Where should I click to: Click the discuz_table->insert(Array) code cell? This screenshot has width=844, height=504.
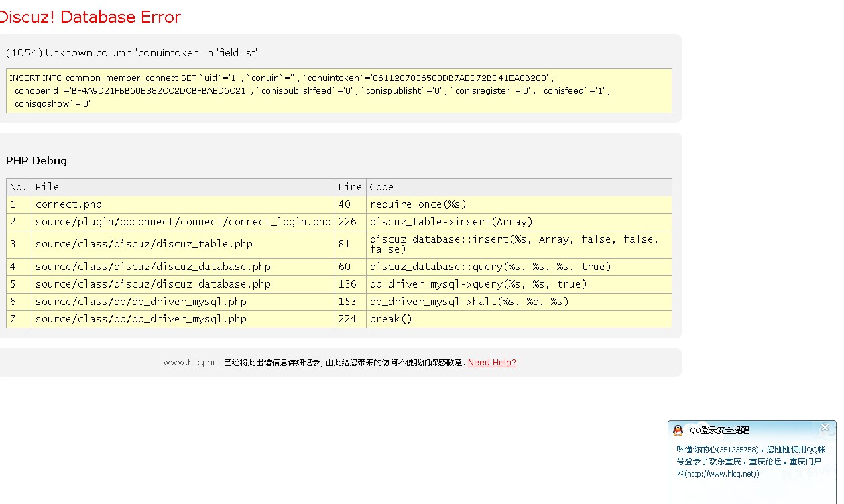click(451, 222)
